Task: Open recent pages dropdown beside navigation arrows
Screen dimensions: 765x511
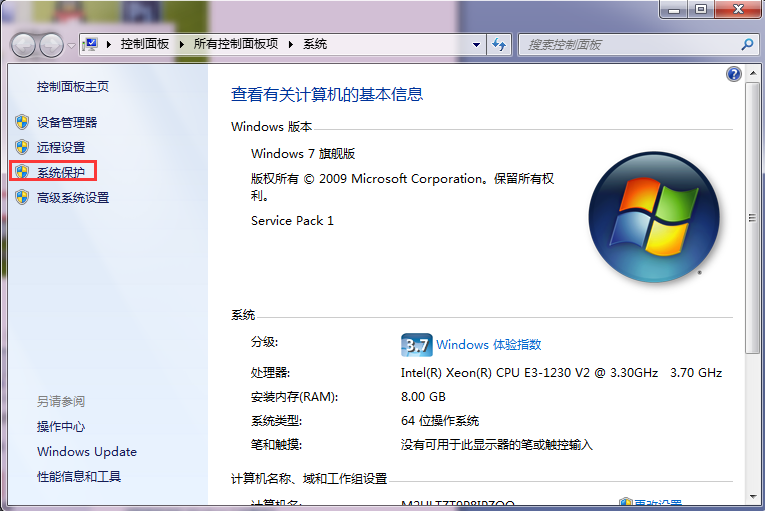Action: pos(71,46)
